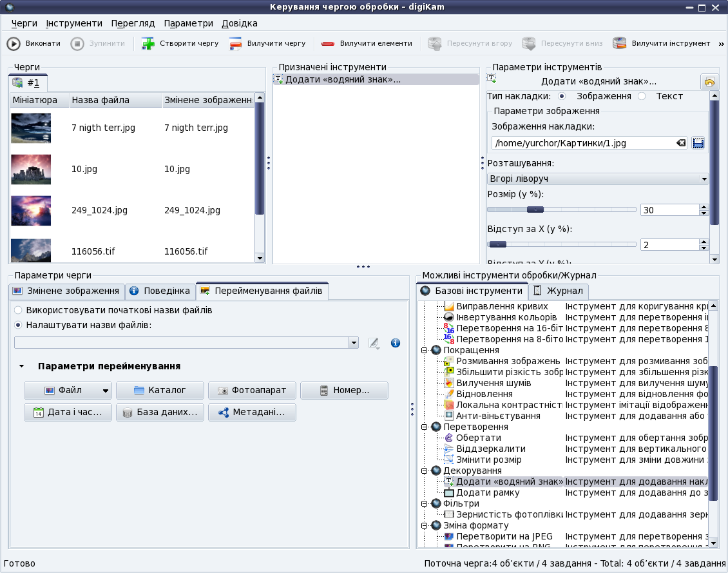Collapse the Параметри перейменування section
Viewport: 728px width, 573px height.
21,366
